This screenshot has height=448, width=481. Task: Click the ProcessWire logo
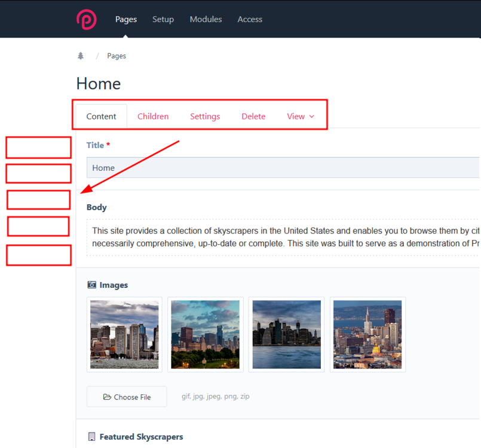[87, 19]
